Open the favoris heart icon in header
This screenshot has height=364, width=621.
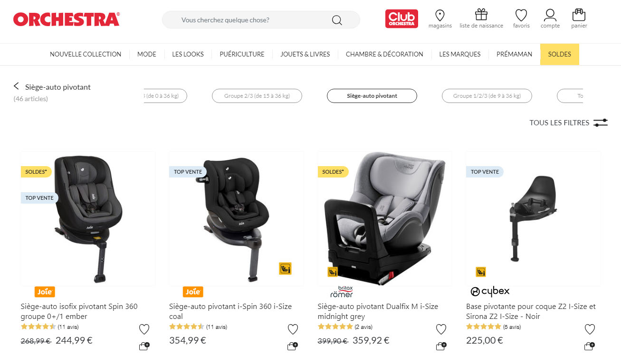click(x=521, y=15)
